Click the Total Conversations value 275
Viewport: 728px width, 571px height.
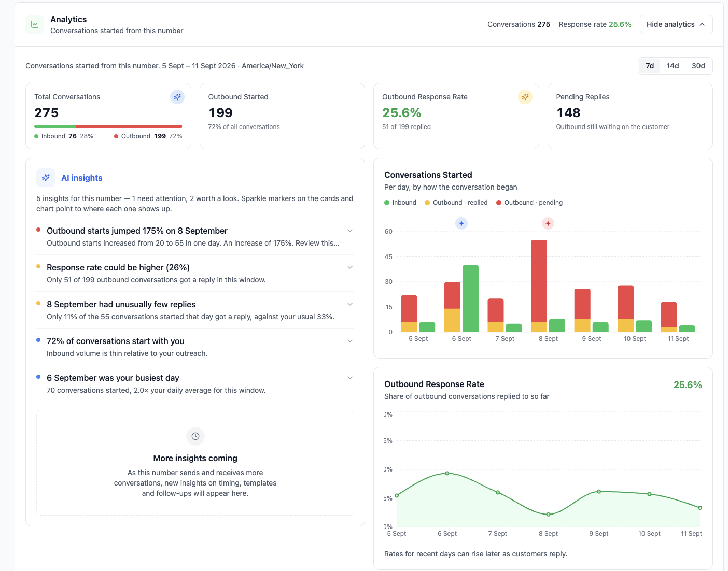tap(47, 113)
